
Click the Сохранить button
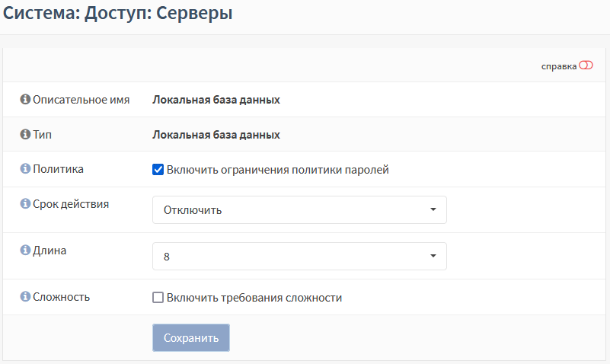(x=191, y=337)
